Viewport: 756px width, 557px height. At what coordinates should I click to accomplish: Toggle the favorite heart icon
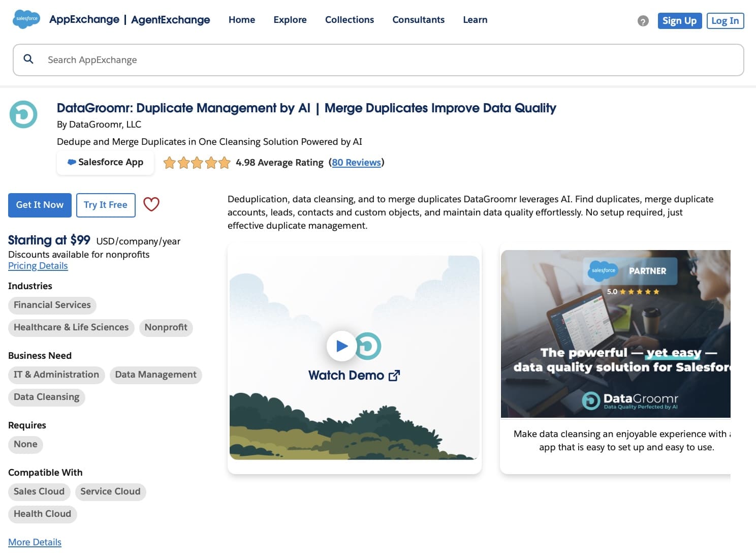[x=151, y=204]
